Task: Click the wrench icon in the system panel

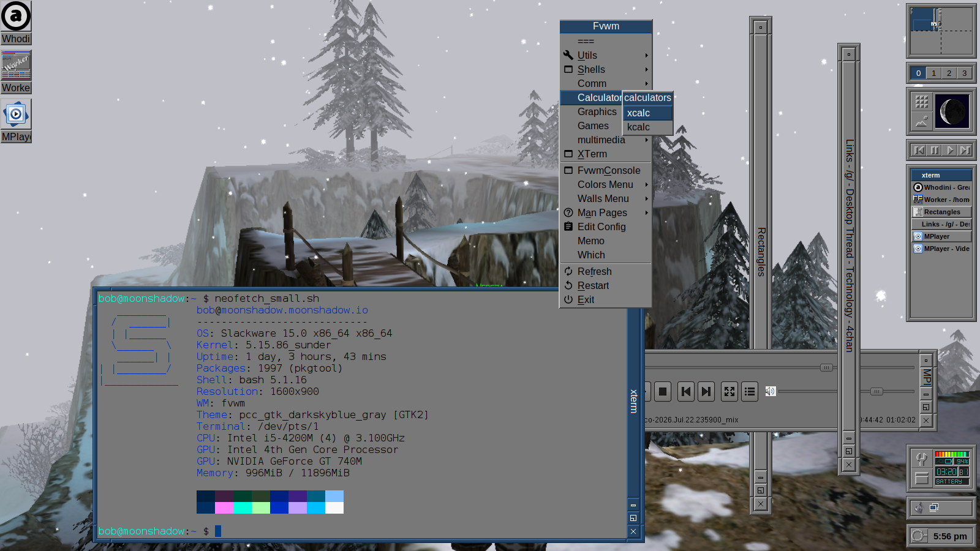Action: coord(922,459)
